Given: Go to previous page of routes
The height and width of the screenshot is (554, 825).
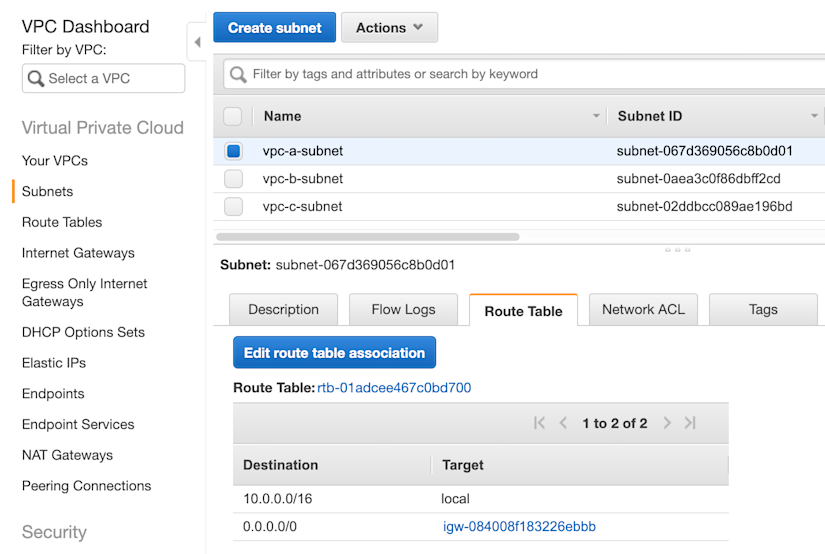Looking at the screenshot, I should pos(563,423).
